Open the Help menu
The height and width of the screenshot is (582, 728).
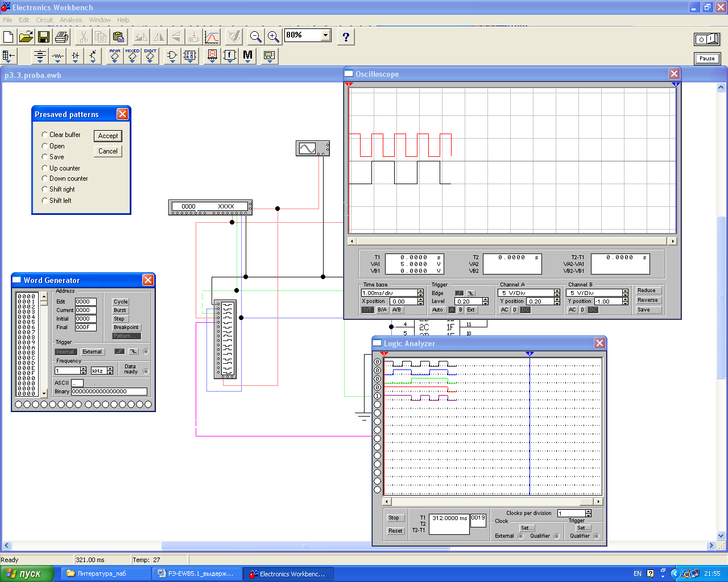[x=123, y=20]
